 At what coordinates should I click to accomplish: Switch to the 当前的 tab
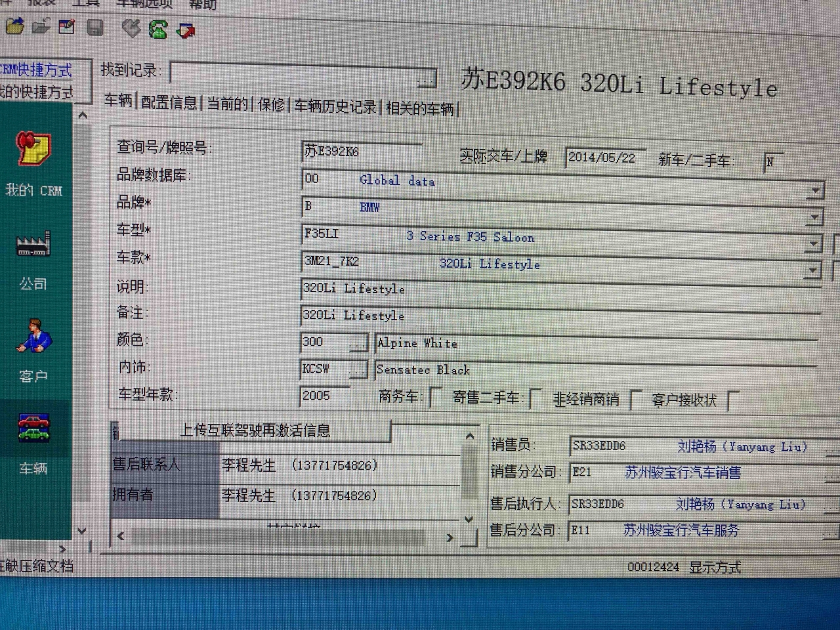[228, 104]
